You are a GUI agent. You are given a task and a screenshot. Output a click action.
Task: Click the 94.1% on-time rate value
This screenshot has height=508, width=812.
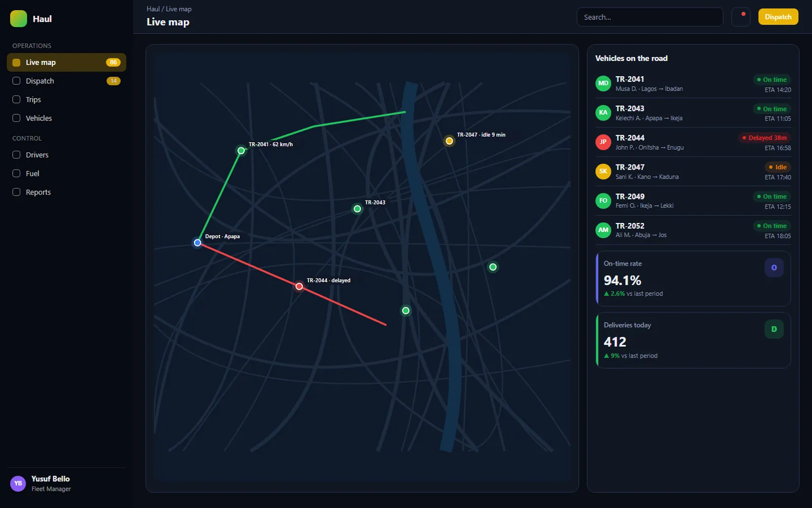point(622,280)
